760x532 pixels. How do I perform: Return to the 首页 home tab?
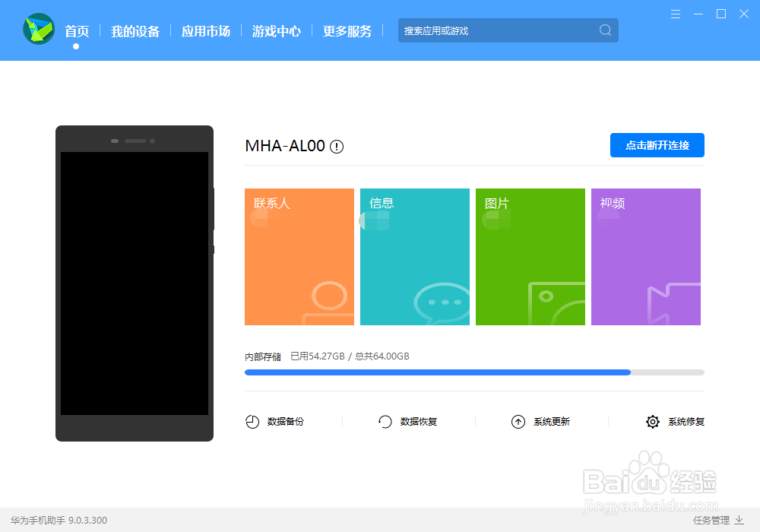click(x=76, y=30)
